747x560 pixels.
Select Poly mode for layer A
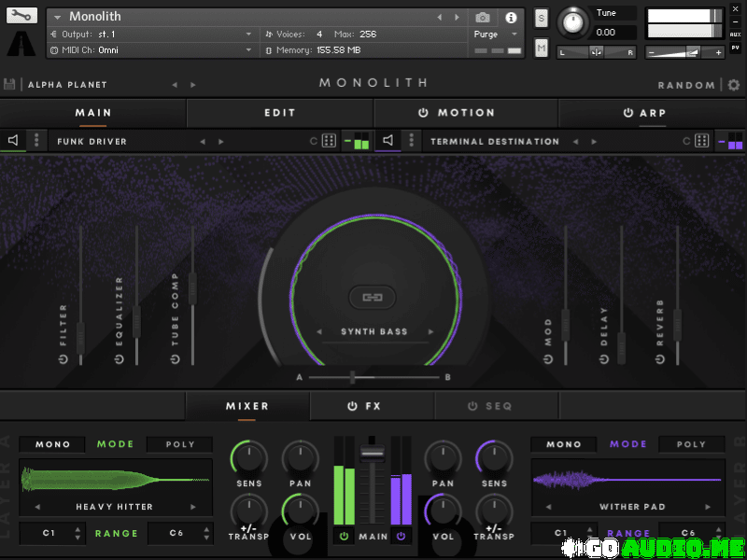pos(180,444)
